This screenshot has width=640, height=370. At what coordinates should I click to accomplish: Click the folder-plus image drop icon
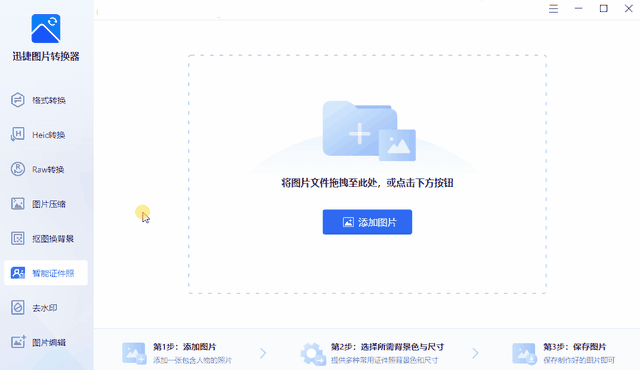click(x=369, y=131)
